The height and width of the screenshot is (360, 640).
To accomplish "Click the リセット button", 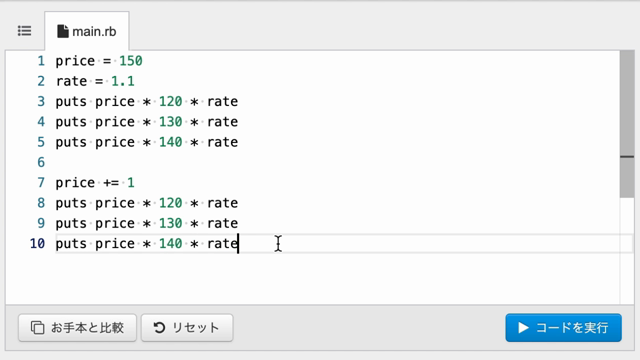I will 187,327.
